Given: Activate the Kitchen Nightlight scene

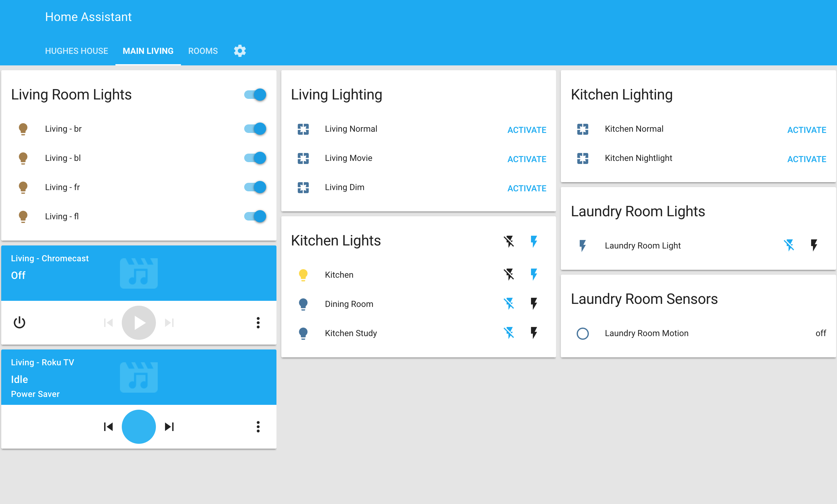Looking at the screenshot, I should pos(807,159).
